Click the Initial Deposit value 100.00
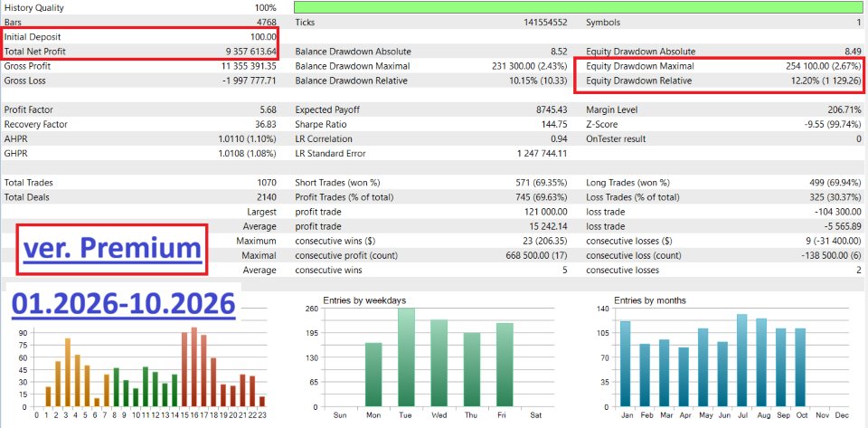868x428 pixels. [263, 37]
